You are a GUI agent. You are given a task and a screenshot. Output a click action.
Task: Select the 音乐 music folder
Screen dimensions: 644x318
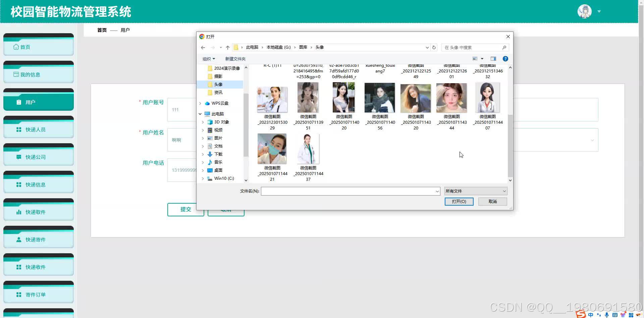coord(215,162)
